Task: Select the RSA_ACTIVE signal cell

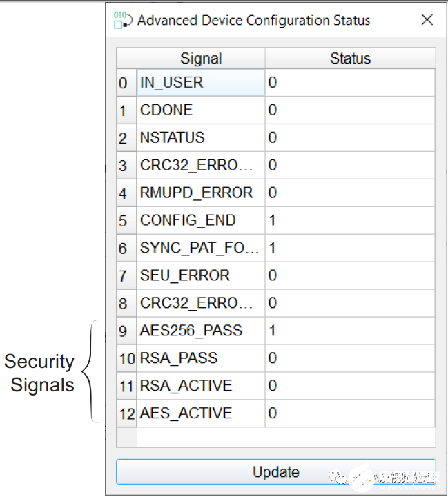Action: (x=200, y=386)
